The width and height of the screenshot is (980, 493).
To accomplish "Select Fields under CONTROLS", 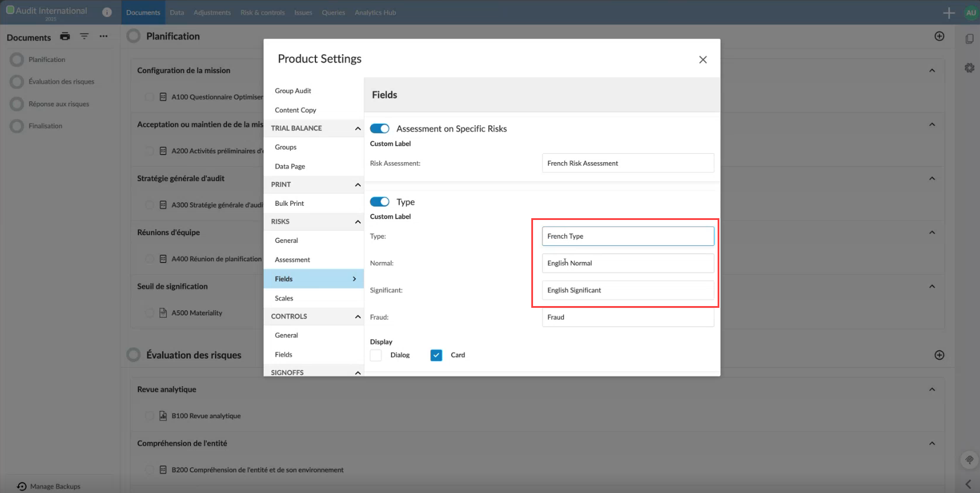I will click(x=314, y=354).
